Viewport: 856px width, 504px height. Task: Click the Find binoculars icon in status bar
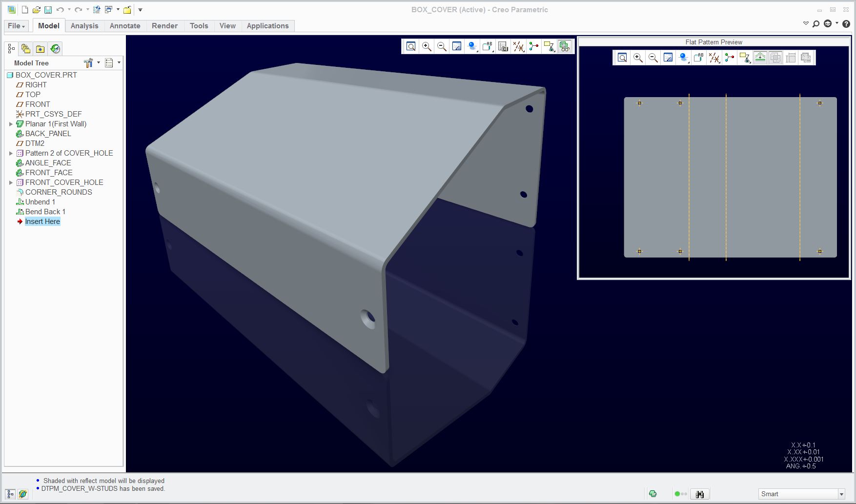point(700,494)
